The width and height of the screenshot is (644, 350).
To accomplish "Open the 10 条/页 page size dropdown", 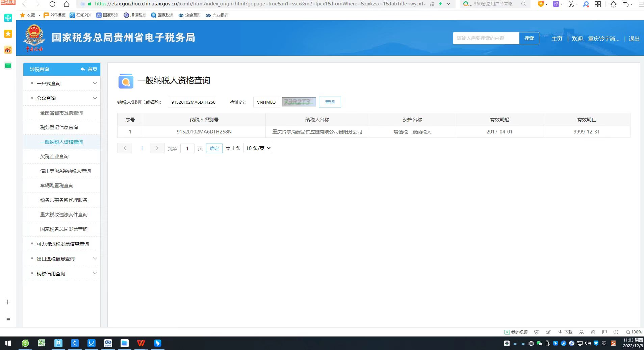I will point(258,148).
